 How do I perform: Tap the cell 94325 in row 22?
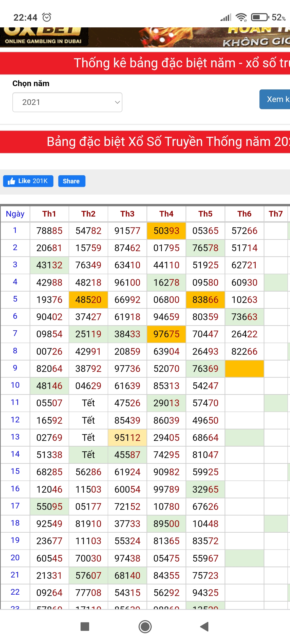205,593
